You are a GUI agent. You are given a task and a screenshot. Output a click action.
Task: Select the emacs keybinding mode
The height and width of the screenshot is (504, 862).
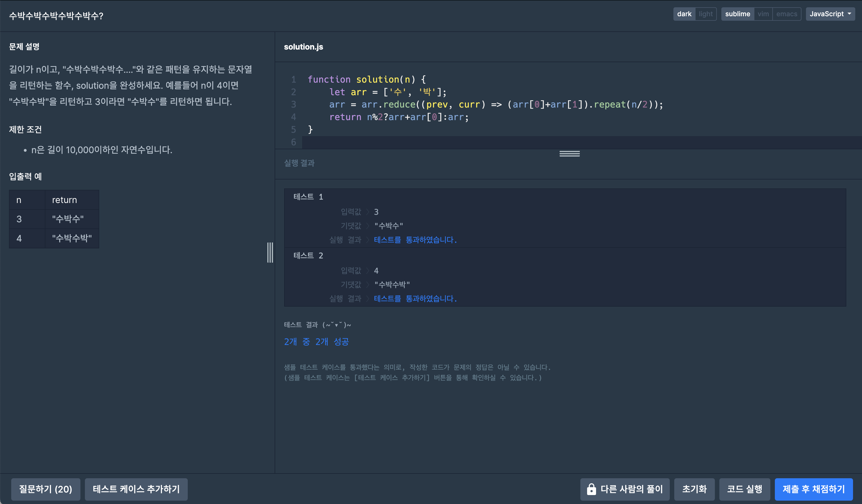786,14
